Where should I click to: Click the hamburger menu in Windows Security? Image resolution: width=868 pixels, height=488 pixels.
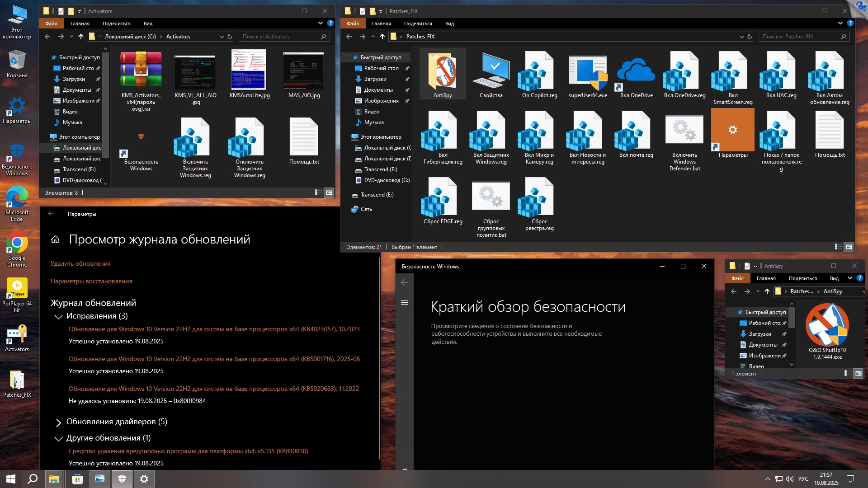coord(405,303)
